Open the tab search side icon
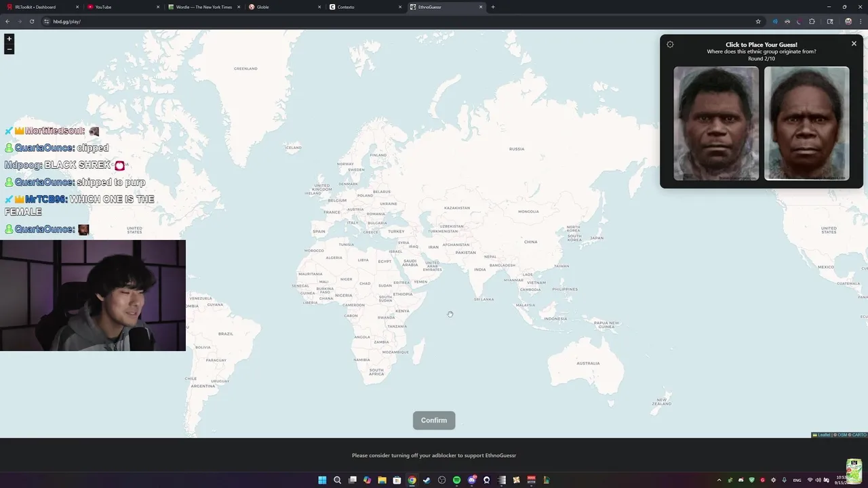The height and width of the screenshot is (488, 868). pyautogui.click(x=830, y=22)
